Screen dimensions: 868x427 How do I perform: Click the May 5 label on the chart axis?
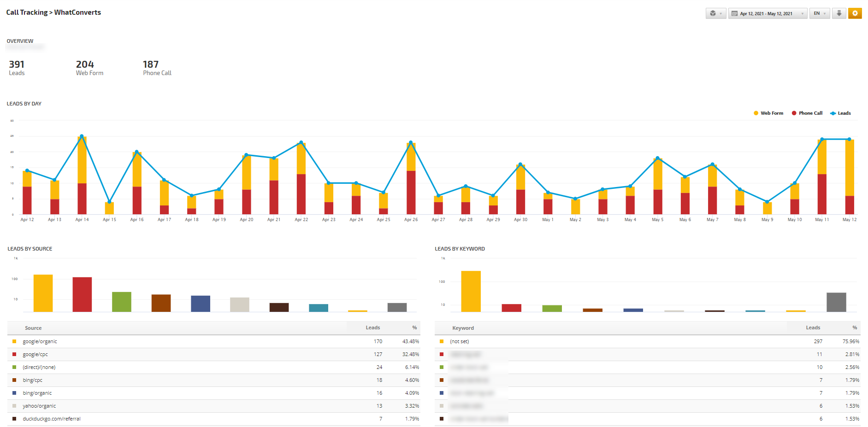click(658, 220)
